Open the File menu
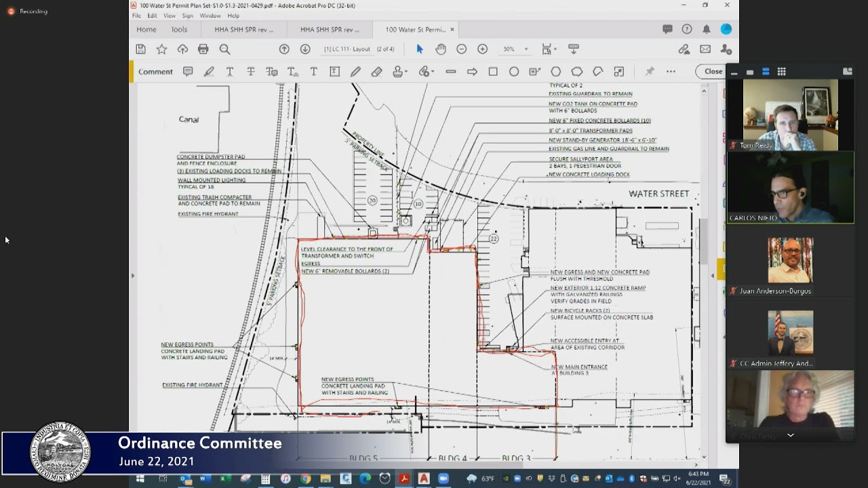 tap(136, 16)
